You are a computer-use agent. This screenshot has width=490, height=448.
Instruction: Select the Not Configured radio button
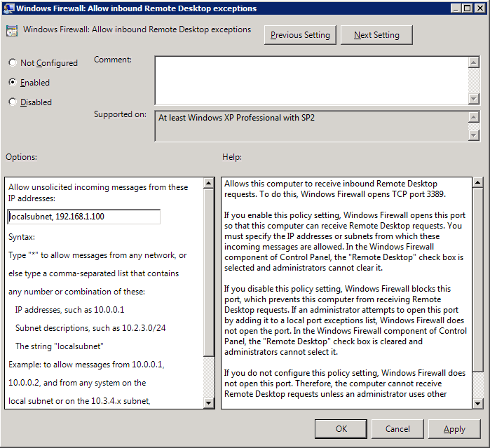point(13,63)
